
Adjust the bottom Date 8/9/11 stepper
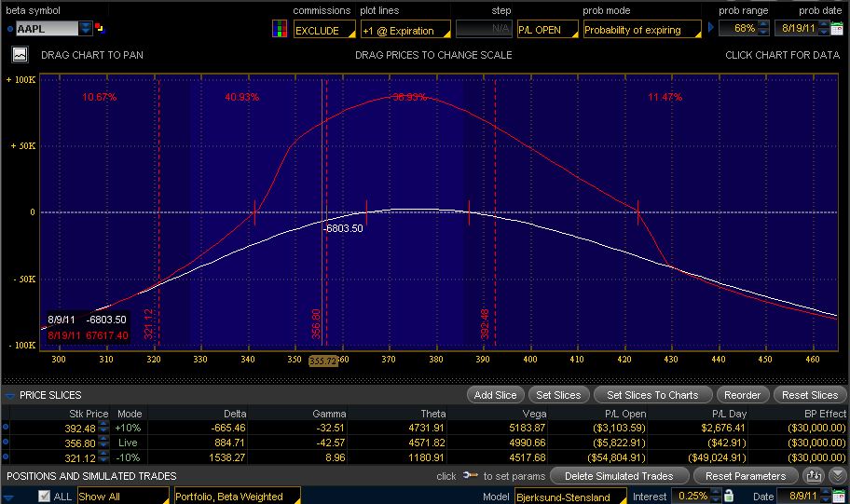click(824, 496)
